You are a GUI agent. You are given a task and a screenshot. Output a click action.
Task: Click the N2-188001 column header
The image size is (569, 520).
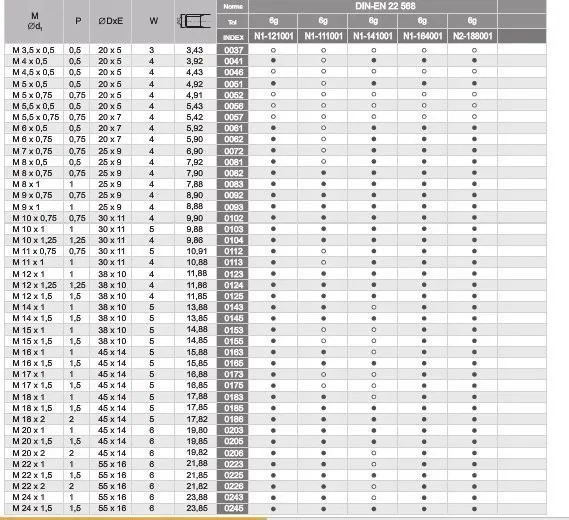tap(472, 36)
